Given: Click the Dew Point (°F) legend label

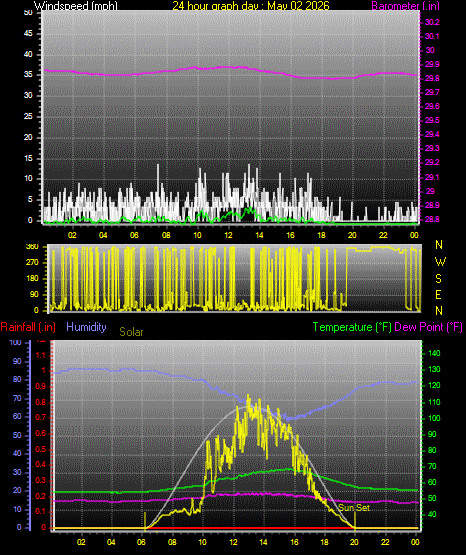Looking at the screenshot, I should tap(428, 327).
